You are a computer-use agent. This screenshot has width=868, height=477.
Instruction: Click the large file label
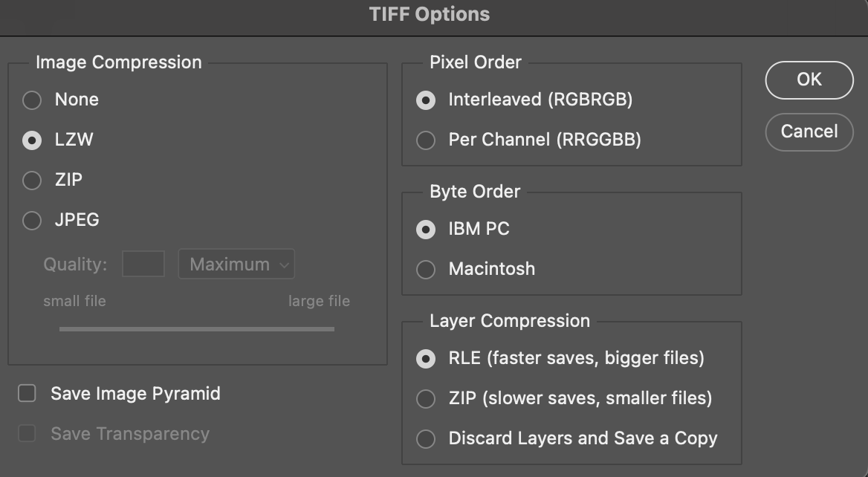tap(319, 301)
